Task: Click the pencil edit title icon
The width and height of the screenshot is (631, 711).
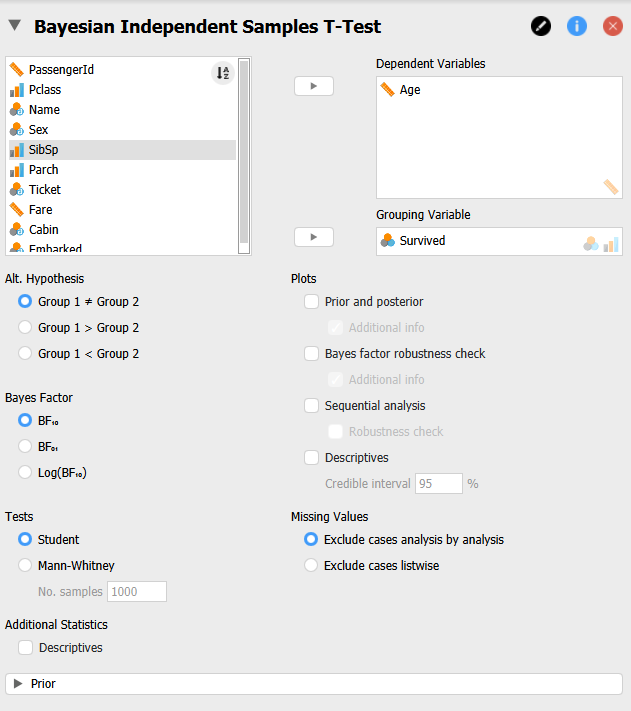Action: (541, 26)
